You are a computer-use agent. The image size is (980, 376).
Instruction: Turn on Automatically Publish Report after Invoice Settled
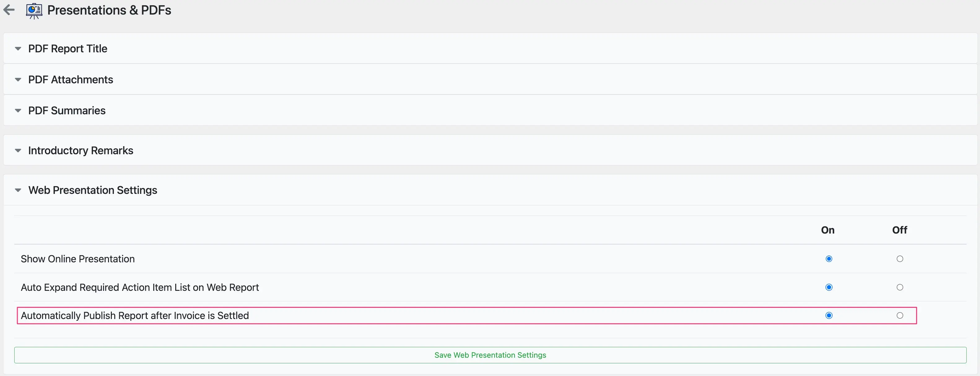point(829,316)
